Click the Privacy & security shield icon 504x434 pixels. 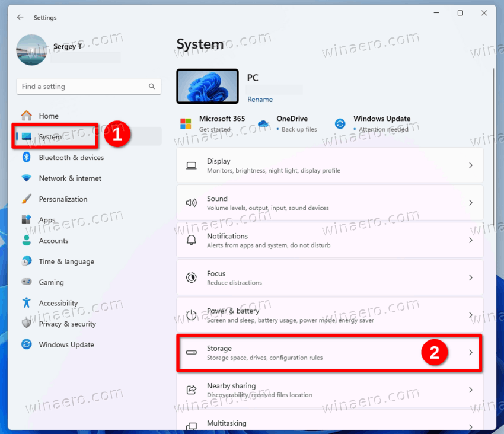27,323
